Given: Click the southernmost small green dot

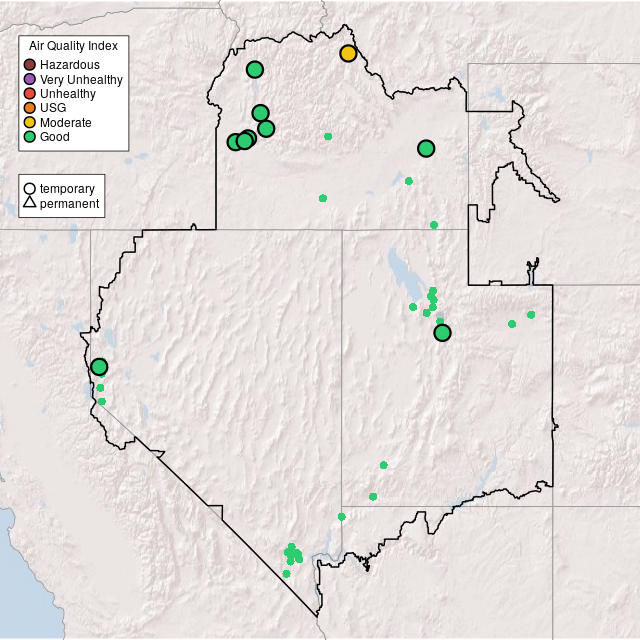Looking at the screenshot, I should [x=286, y=574].
